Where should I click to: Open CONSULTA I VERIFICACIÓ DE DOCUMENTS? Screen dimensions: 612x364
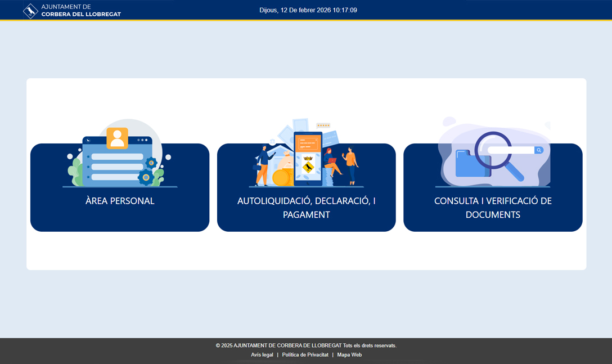(x=493, y=208)
